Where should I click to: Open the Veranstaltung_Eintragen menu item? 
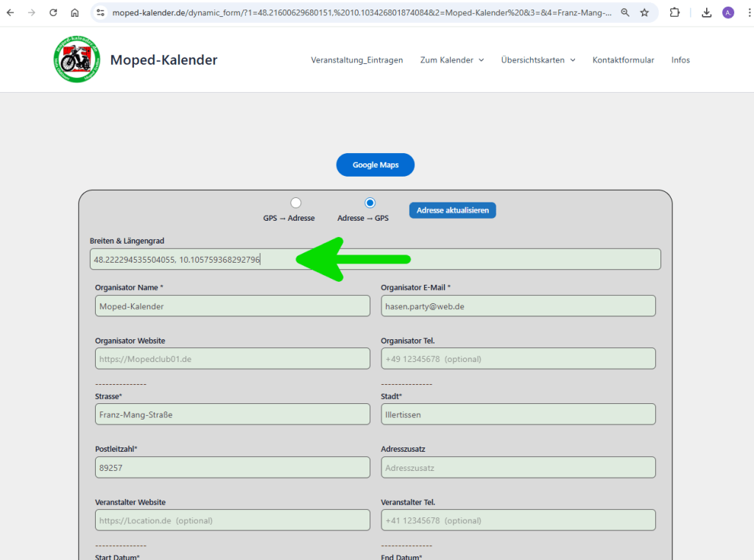(356, 60)
